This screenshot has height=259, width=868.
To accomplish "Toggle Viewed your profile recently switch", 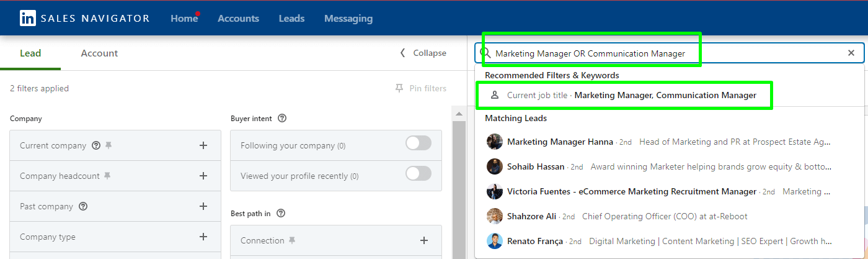I will [418, 173].
